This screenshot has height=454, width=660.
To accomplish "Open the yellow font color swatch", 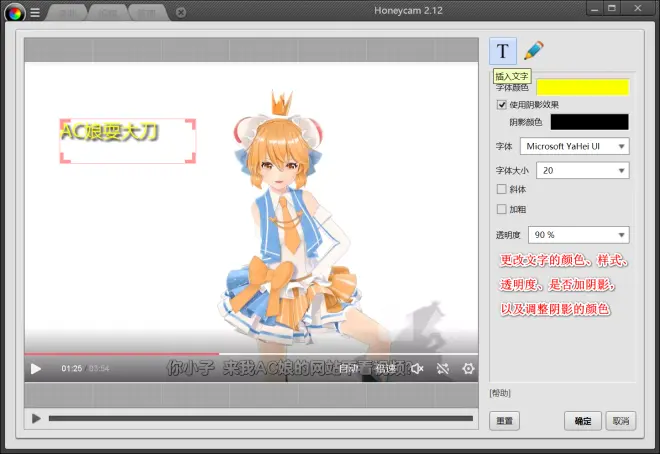I will click(x=583, y=88).
